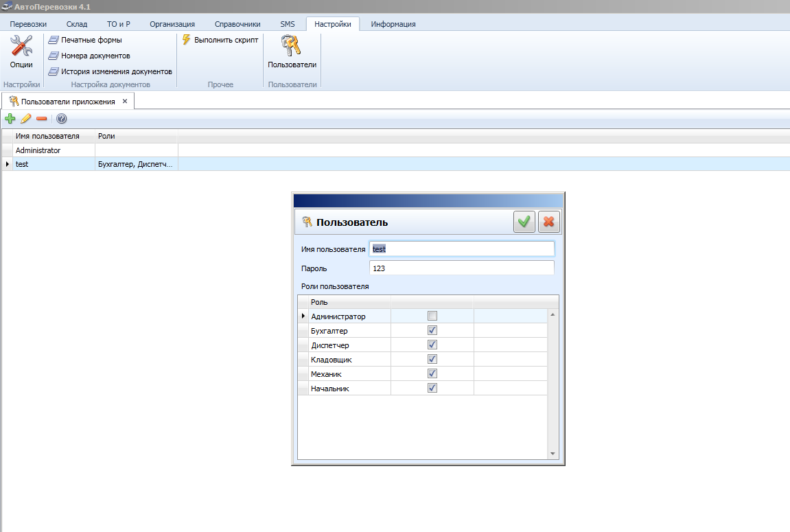Close the Пользователи приложения tab
Image resolution: width=790 pixels, height=532 pixels.
[x=125, y=102]
